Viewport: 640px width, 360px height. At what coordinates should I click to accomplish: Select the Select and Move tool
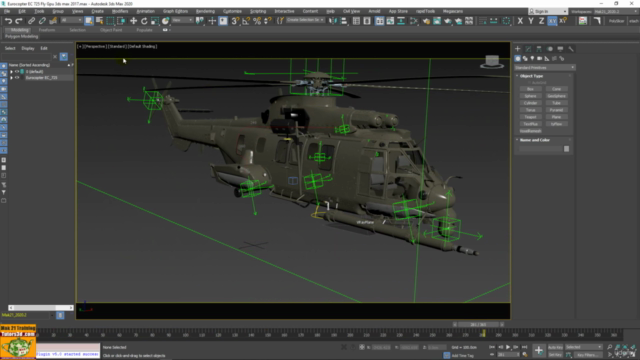[x=133, y=21]
